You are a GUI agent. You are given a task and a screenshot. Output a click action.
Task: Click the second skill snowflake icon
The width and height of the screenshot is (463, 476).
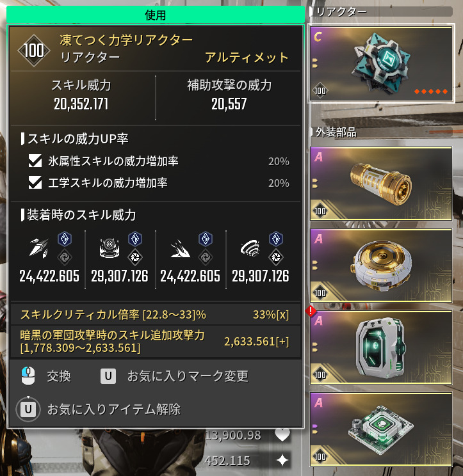(x=110, y=248)
